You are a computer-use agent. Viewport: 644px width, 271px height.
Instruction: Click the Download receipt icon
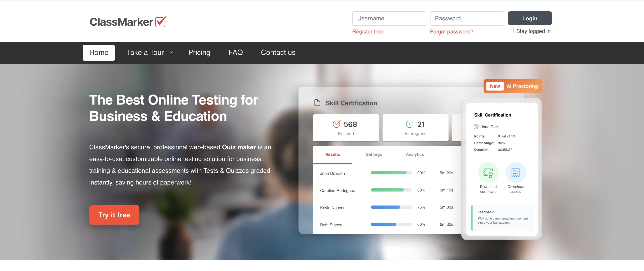515,173
